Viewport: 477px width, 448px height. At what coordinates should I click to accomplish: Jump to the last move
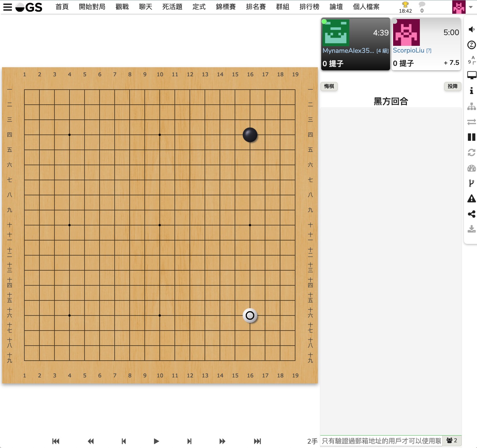coord(257,441)
